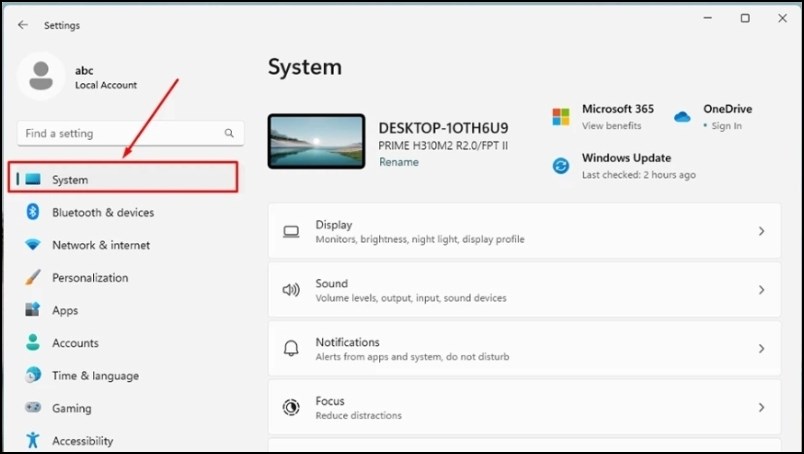804x454 pixels.
Task: Click Alerts from apps and system description
Action: 412,357
